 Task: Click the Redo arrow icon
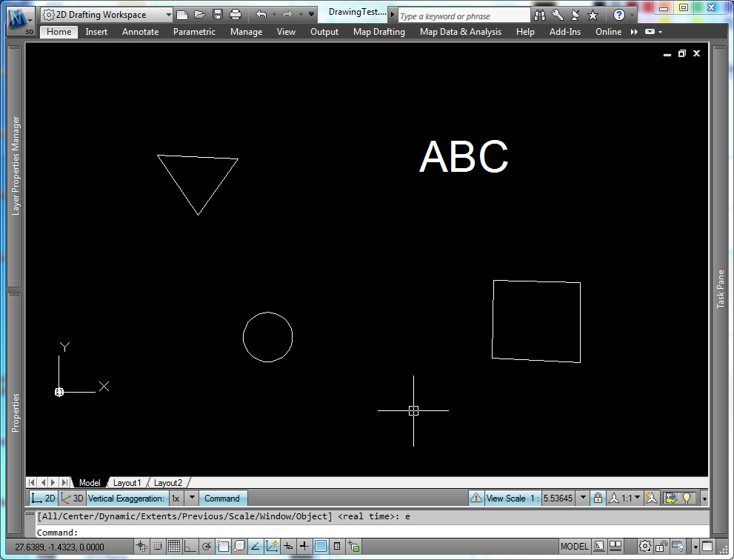click(287, 15)
